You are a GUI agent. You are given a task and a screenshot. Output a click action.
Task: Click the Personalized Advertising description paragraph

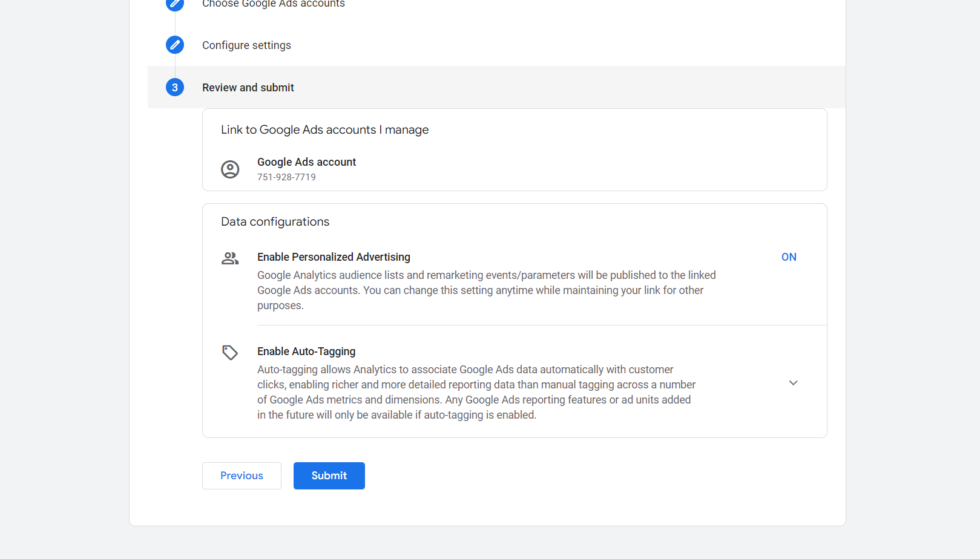pyautogui.click(x=487, y=290)
